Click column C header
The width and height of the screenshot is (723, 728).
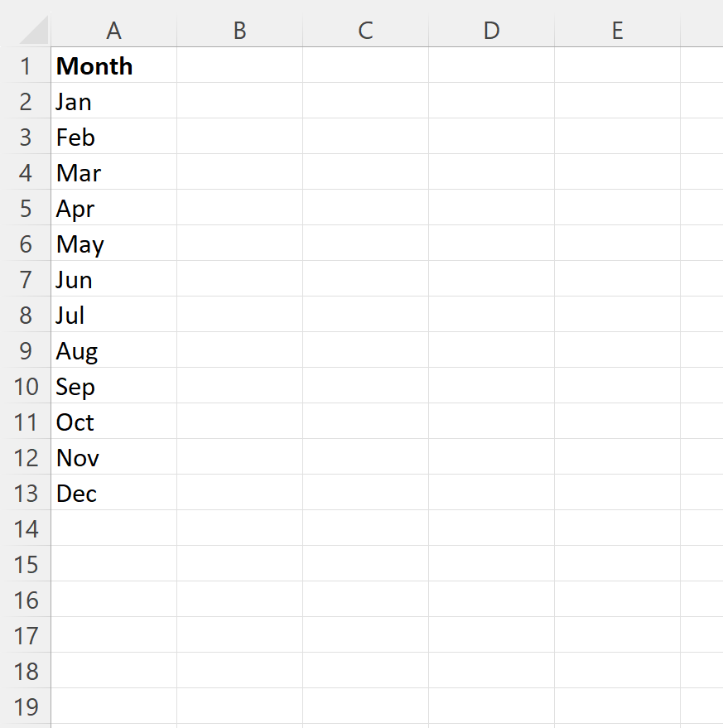pyautogui.click(x=365, y=31)
